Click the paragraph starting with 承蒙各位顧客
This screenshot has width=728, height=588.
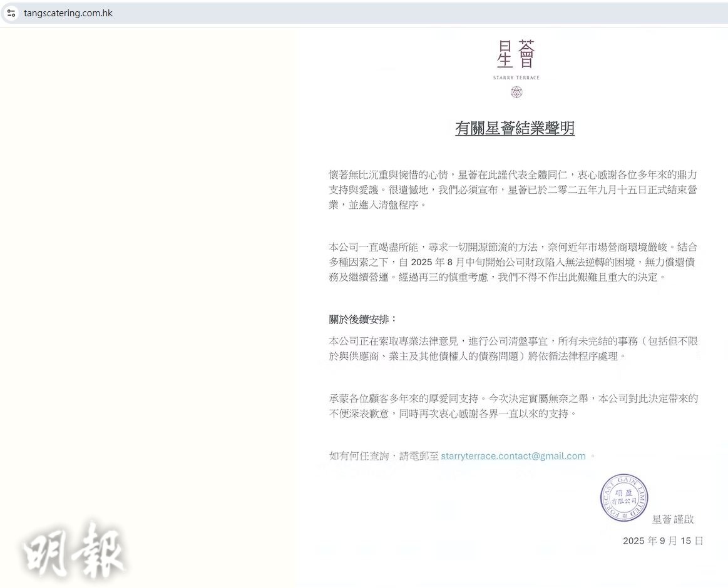click(x=513, y=406)
